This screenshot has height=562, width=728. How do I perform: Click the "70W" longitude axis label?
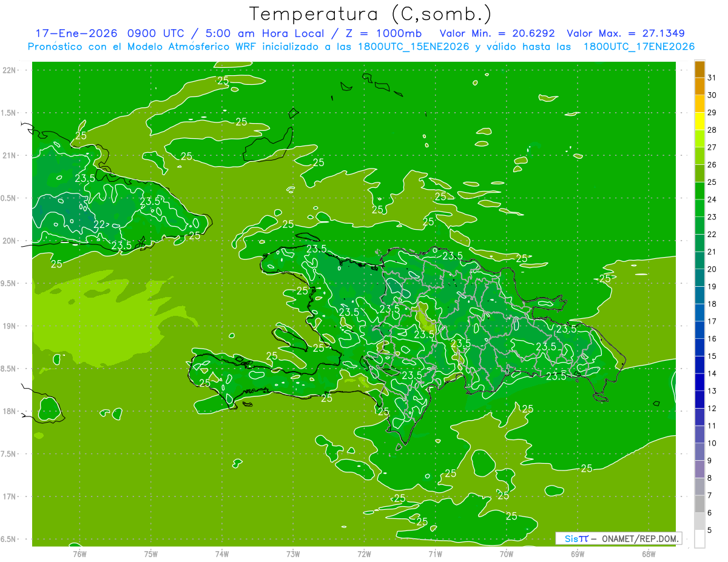tap(507, 553)
